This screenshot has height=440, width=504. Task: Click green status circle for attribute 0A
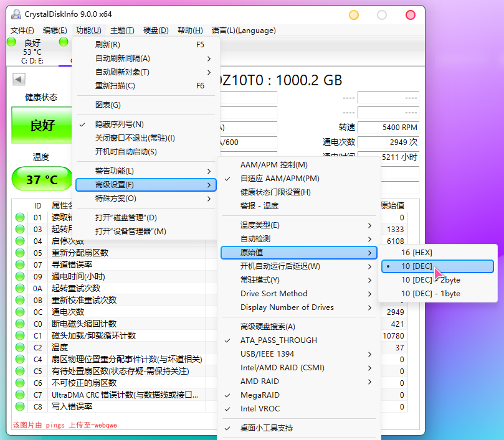click(x=20, y=288)
